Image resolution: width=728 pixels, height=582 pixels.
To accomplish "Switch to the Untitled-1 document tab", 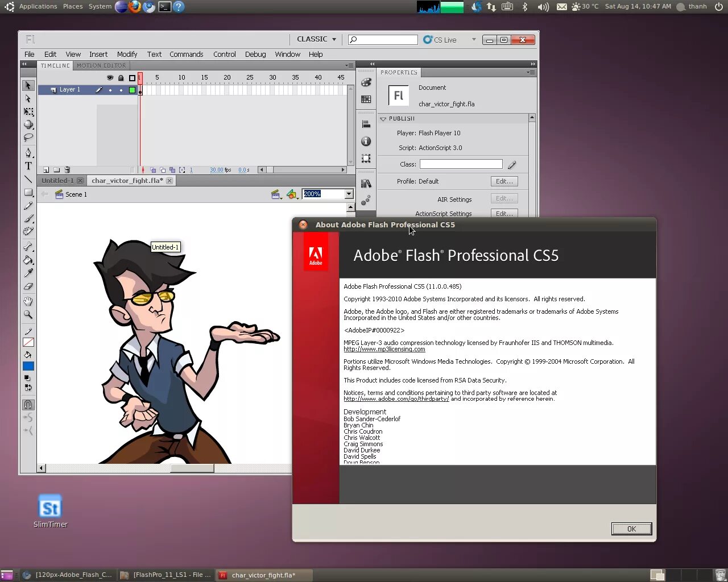I will [x=57, y=181].
